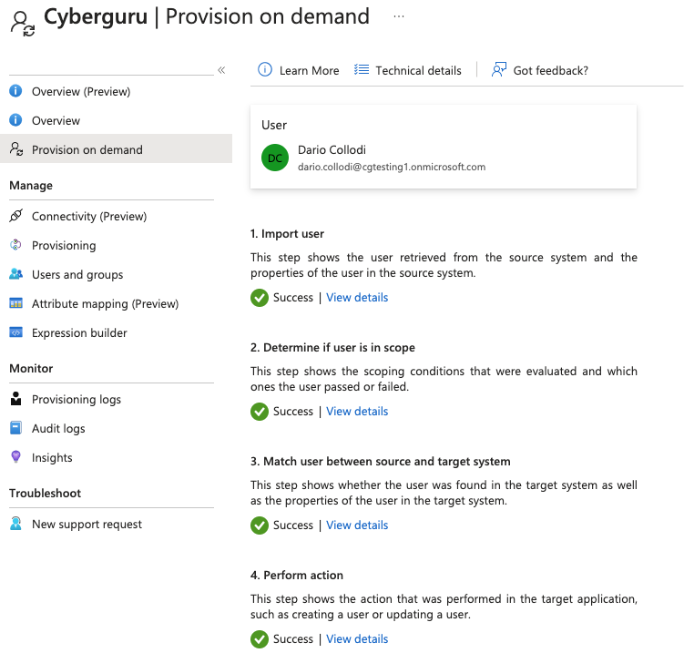Image resolution: width=684 pixels, height=655 pixels.
Task: Open Connectivity (Preview) plug icon
Action: tap(16, 215)
